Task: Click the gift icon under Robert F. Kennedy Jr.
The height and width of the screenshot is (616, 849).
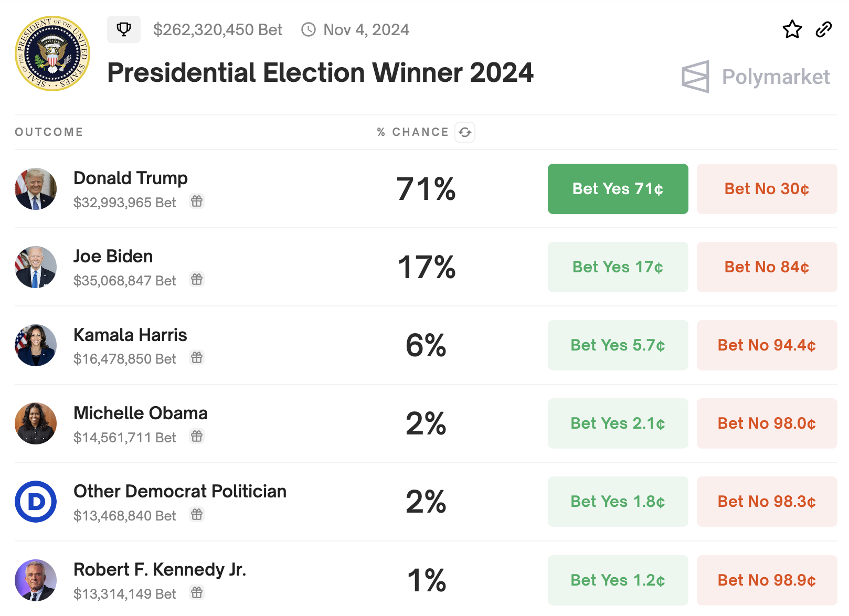Action: 197,592
